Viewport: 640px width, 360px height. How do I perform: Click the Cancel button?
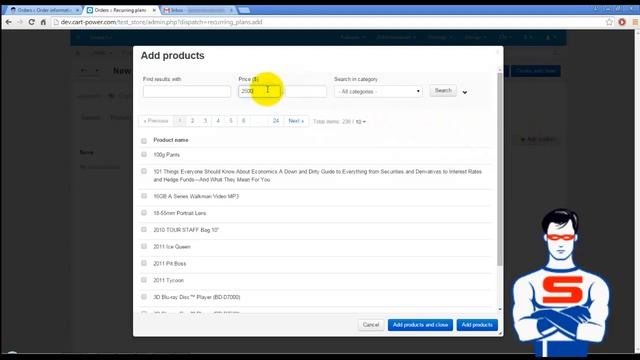pos(371,325)
